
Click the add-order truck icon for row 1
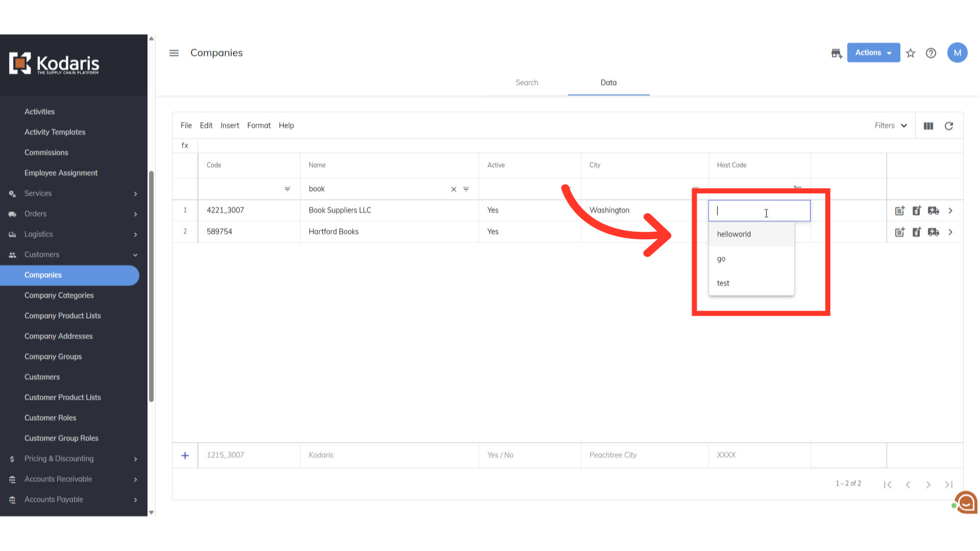click(934, 211)
